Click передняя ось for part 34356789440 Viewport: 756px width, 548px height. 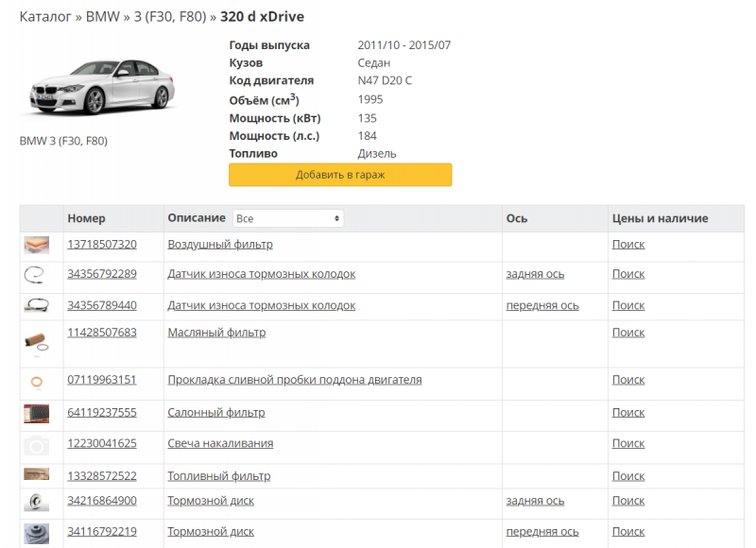click(x=542, y=305)
